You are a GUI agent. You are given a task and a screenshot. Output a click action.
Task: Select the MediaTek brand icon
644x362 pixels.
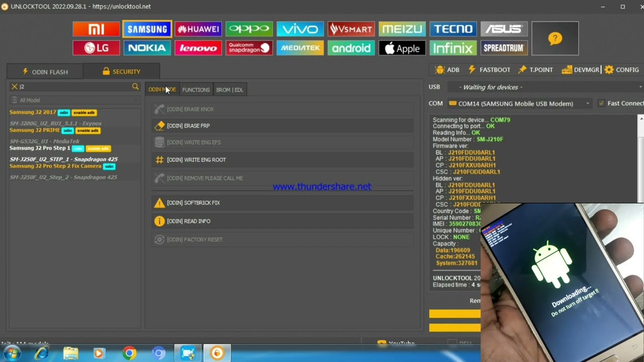pos(300,48)
